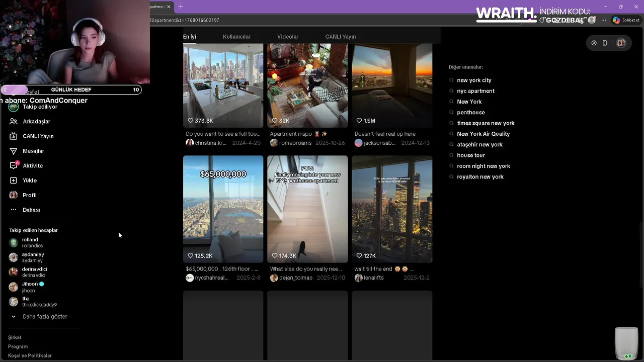Open the Profil avatar in sidebar
The height and width of the screenshot is (362, 644).
point(14,195)
